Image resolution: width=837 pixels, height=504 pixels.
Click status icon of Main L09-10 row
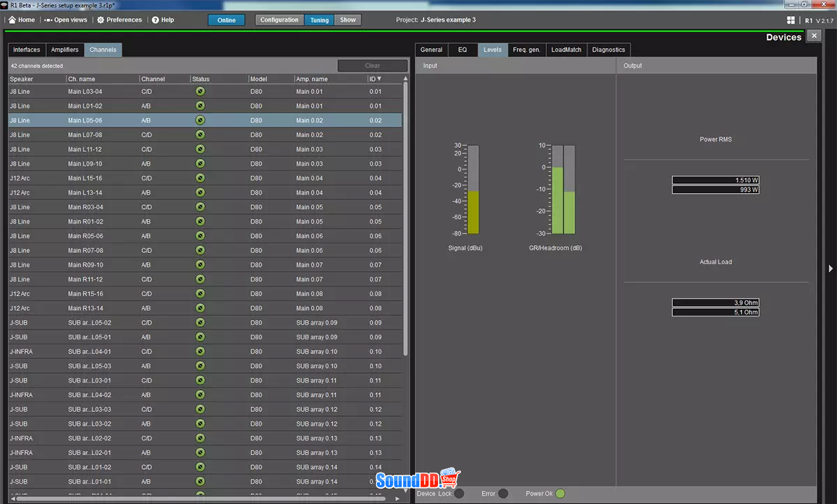pyautogui.click(x=200, y=164)
